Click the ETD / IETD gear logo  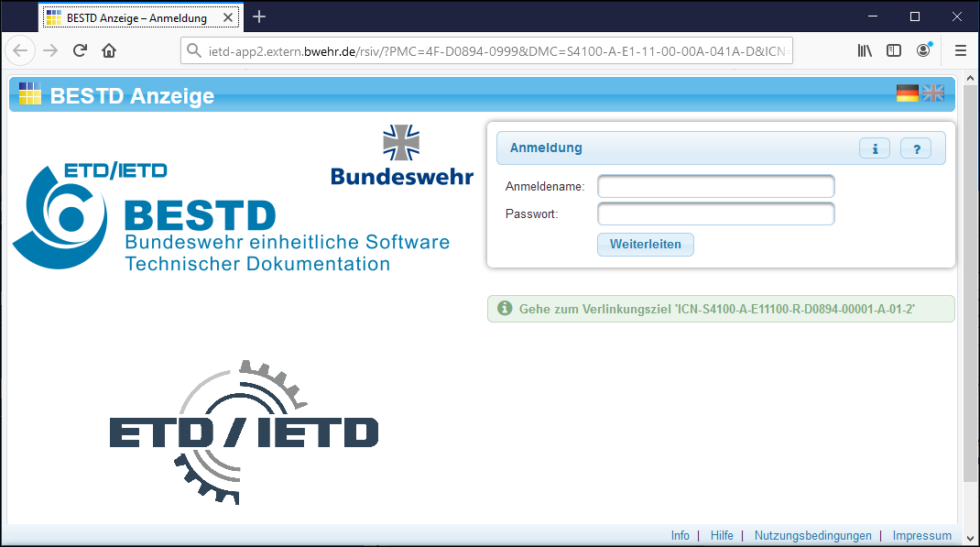[x=244, y=432]
